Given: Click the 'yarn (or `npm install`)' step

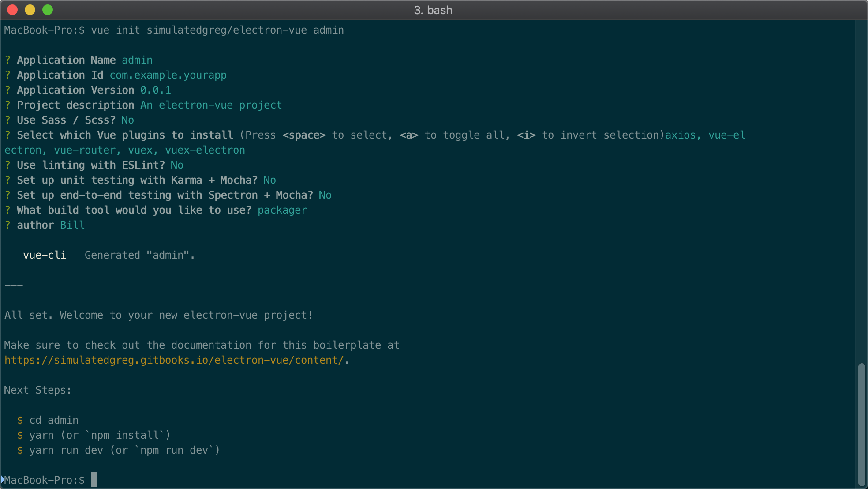Looking at the screenshot, I should point(100,435).
